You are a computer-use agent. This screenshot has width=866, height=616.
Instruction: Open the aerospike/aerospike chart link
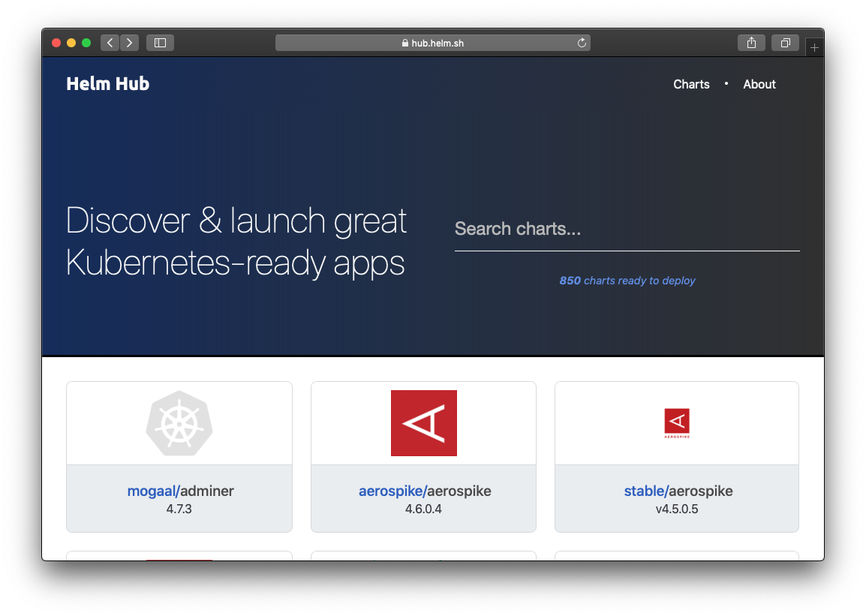(424, 491)
